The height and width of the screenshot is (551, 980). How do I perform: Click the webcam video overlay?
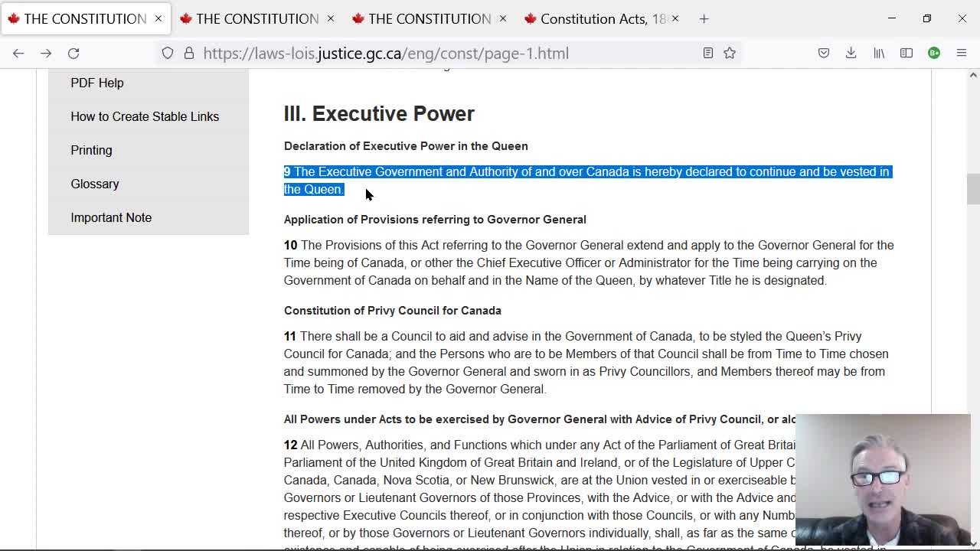(x=884, y=480)
